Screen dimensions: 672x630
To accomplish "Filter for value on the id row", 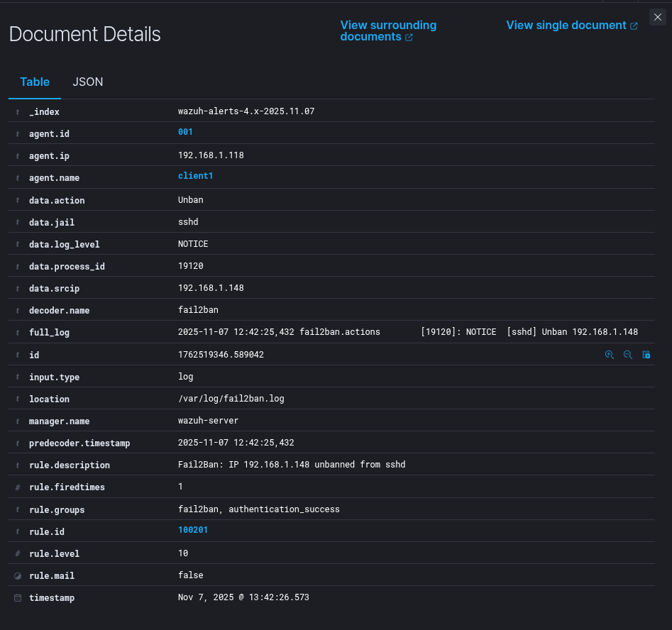I will pyautogui.click(x=609, y=355).
